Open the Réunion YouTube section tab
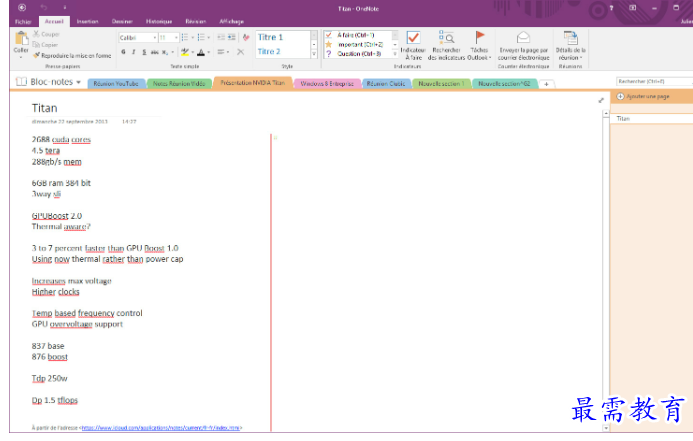693x441 pixels. click(x=116, y=84)
